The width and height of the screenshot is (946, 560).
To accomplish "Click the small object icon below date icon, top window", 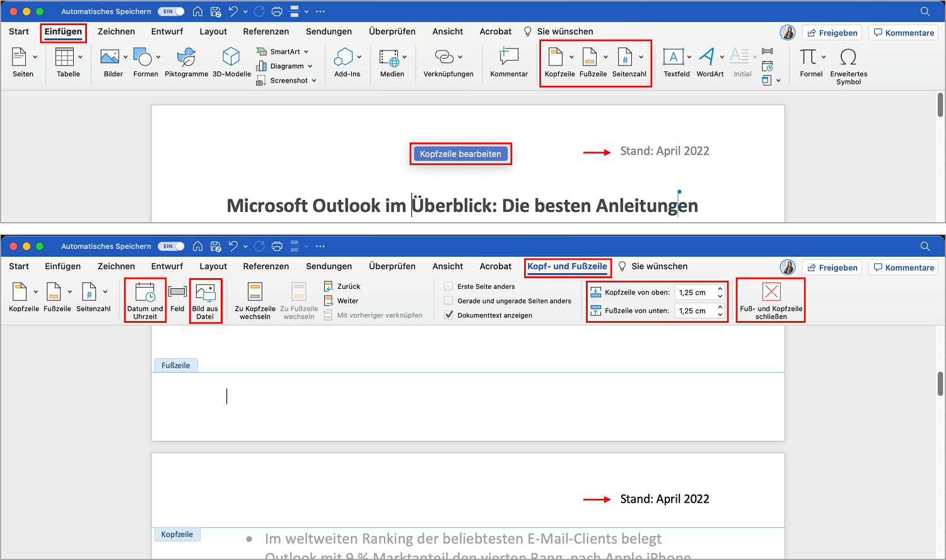I will [766, 80].
